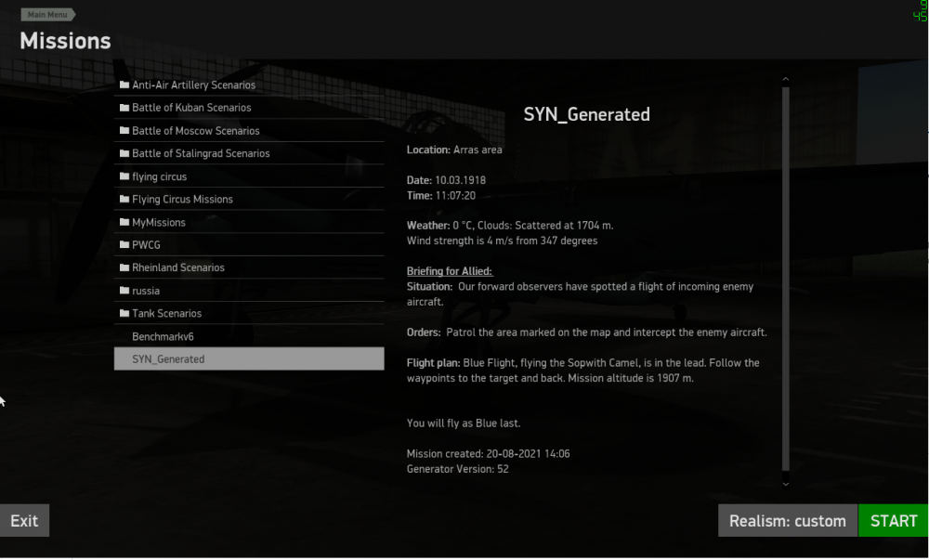Click the Date: 10.03.1918 line
Screen dimensions: 929x560
click(x=446, y=180)
